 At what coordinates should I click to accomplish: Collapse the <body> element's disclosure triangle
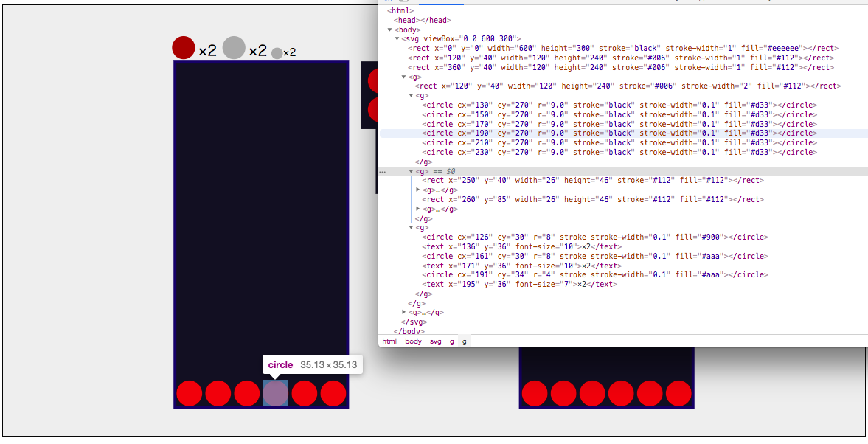[x=390, y=30]
